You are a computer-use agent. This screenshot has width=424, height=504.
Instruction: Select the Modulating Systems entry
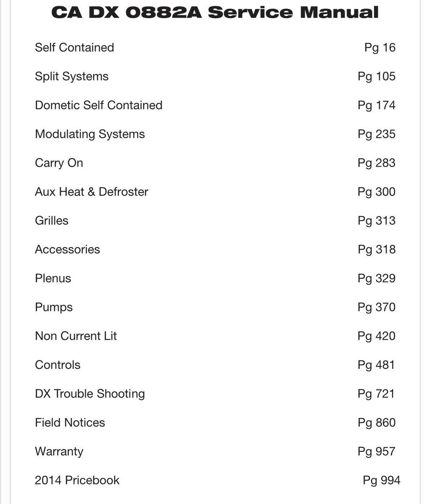90,134
